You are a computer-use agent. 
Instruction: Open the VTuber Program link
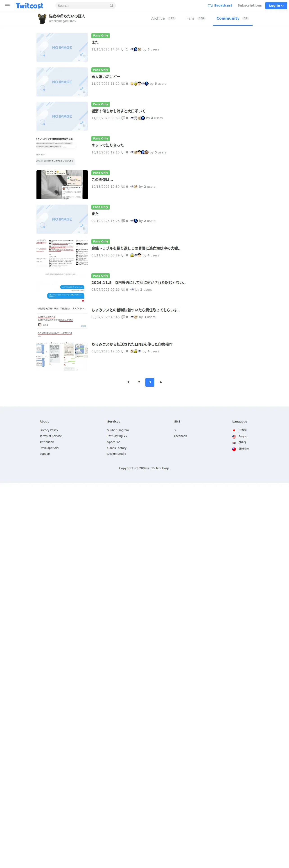pyautogui.click(x=118, y=430)
